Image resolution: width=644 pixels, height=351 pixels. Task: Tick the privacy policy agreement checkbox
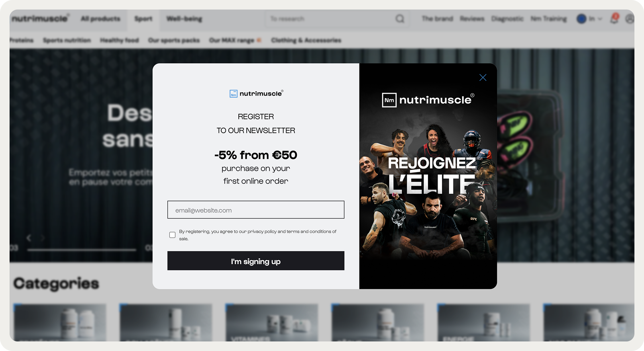click(172, 235)
